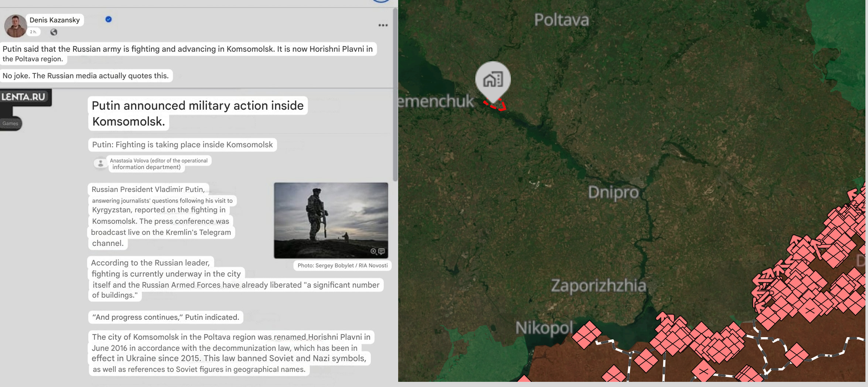Image resolution: width=868 pixels, height=387 pixels.
Task: Click the quote "And progress continues," Putin indicated.
Action: coord(165,317)
